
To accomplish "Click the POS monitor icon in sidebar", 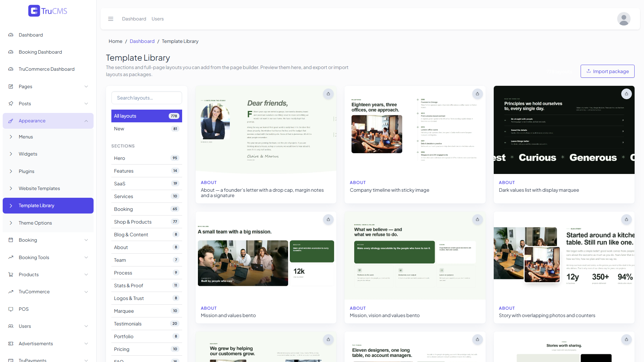I will [11, 309].
